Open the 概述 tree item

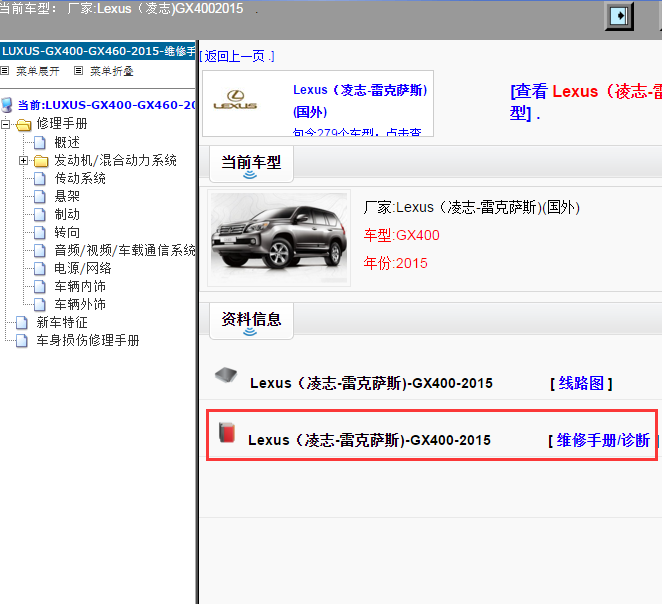pyautogui.click(x=67, y=143)
